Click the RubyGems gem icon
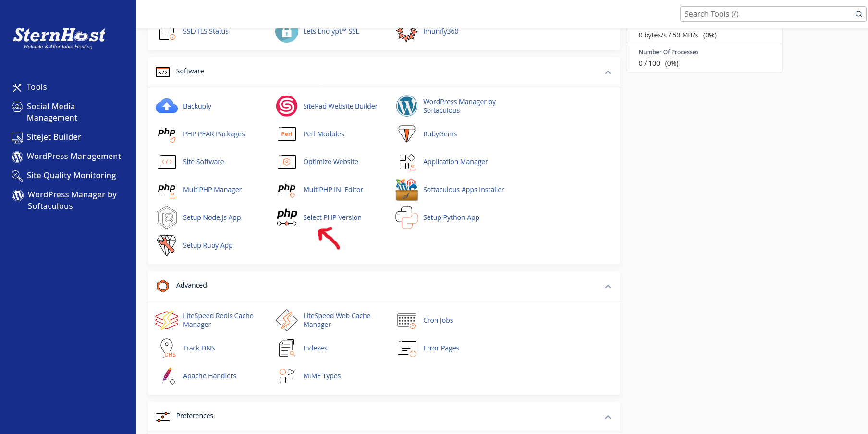This screenshot has width=868, height=434. tap(407, 134)
